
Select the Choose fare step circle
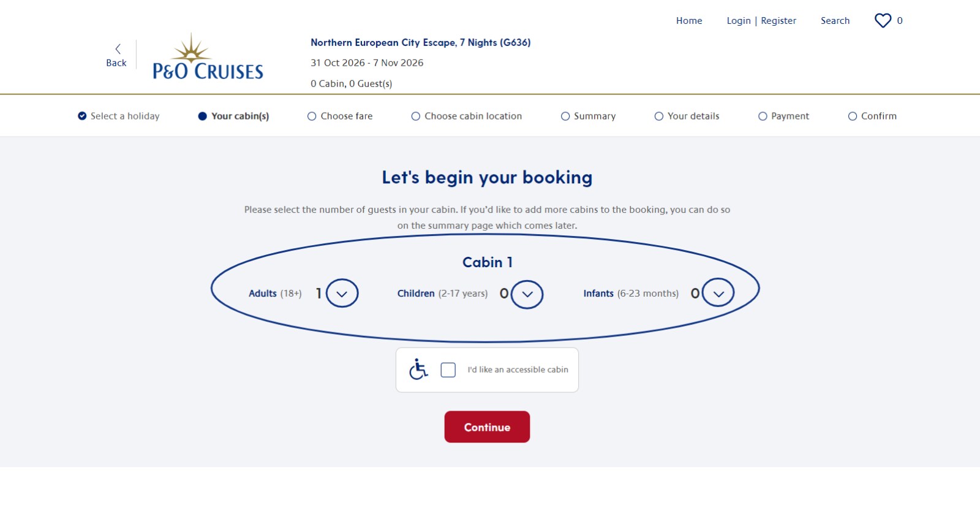(312, 116)
